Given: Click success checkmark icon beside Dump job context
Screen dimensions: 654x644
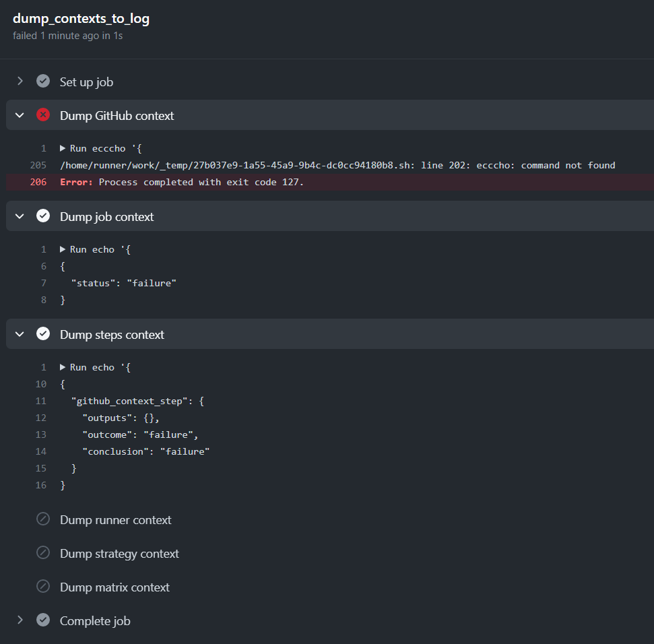Looking at the screenshot, I should [x=43, y=216].
